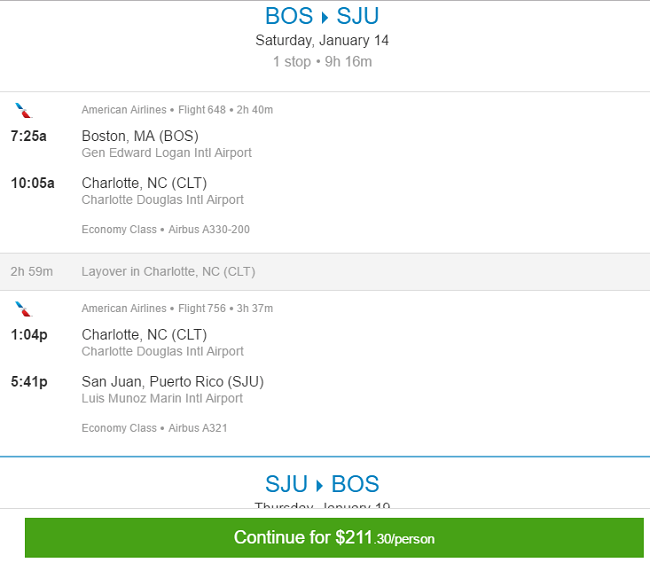Click Luis Munoz Marin Intl Airport text

[x=162, y=398]
